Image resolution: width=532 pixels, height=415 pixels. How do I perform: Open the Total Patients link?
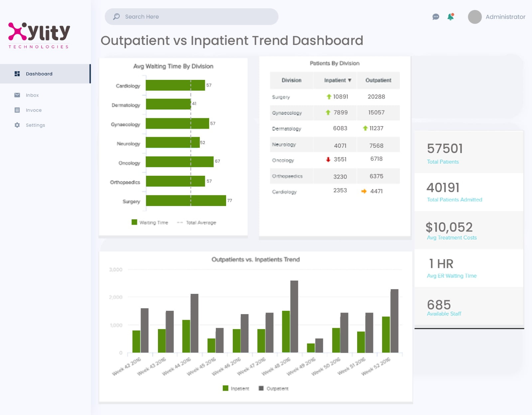point(443,162)
